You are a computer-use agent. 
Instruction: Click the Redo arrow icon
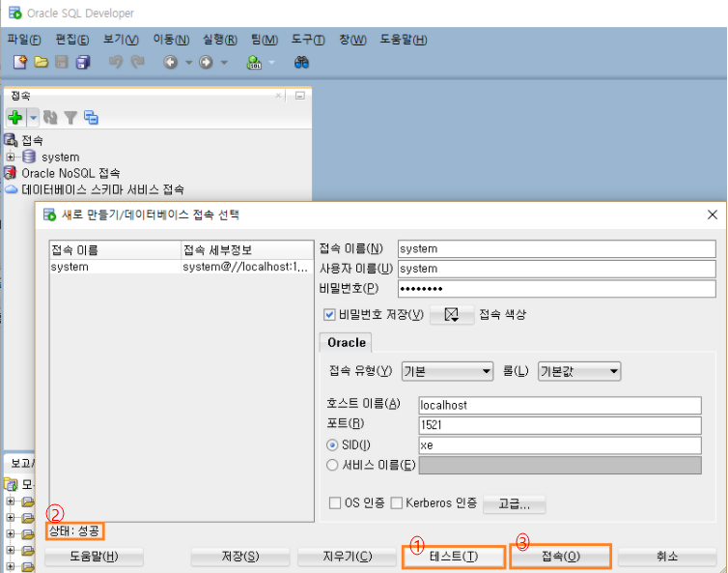click(x=137, y=62)
